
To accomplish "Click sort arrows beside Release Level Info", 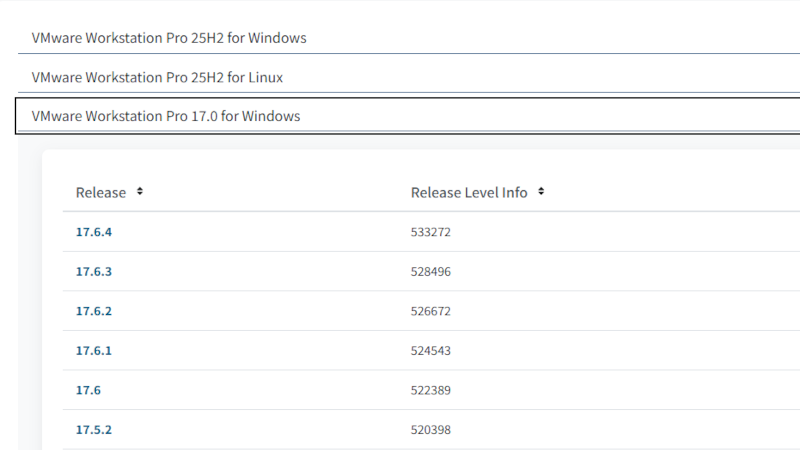I will [541, 192].
